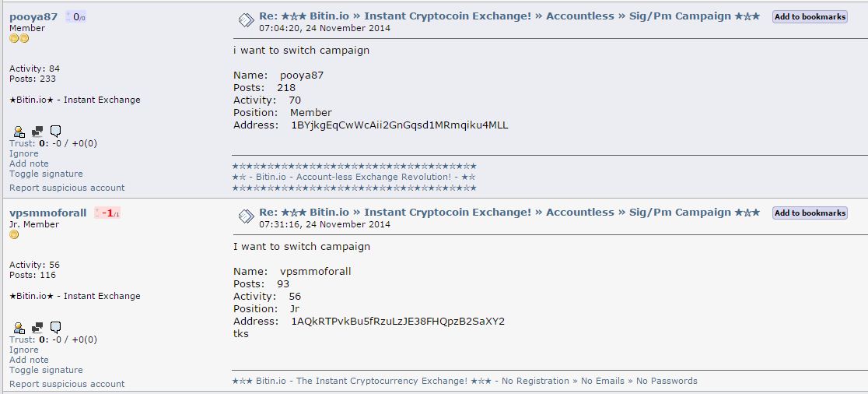Image resolution: width=868 pixels, height=394 pixels.
Task: Click pooya87's personal message icon
Action: [37, 132]
